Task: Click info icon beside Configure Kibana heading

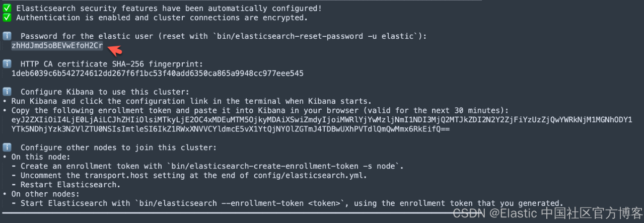Action: point(7,92)
